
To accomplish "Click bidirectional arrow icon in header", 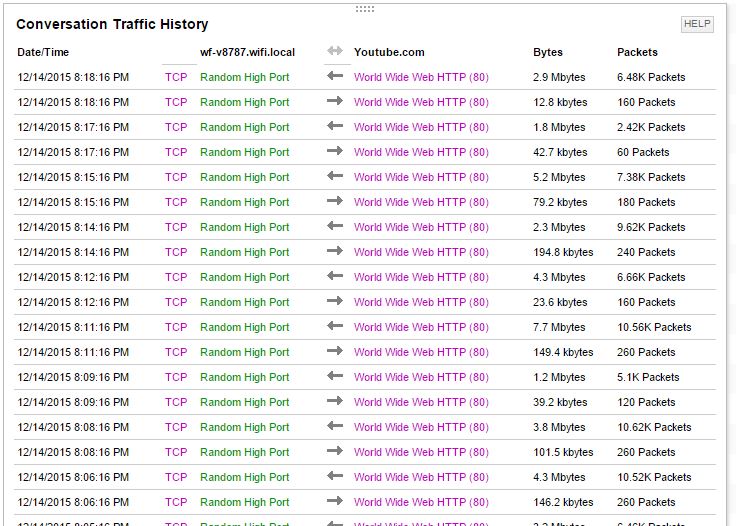I will pos(335,51).
